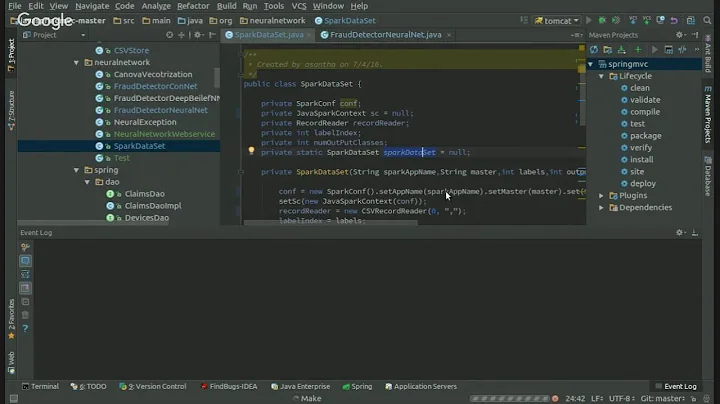
Task: Open the Analyze menu
Action: pyautogui.click(x=156, y=6)
